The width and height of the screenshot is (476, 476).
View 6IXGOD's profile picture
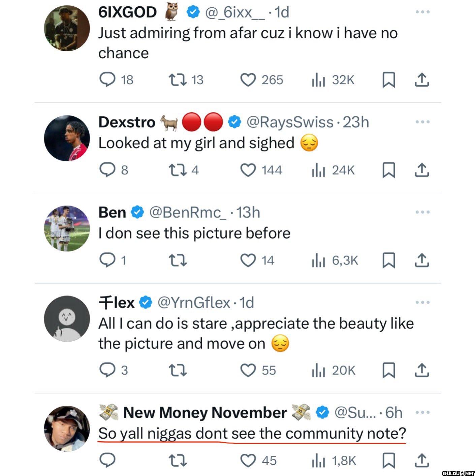coord(67,28)
